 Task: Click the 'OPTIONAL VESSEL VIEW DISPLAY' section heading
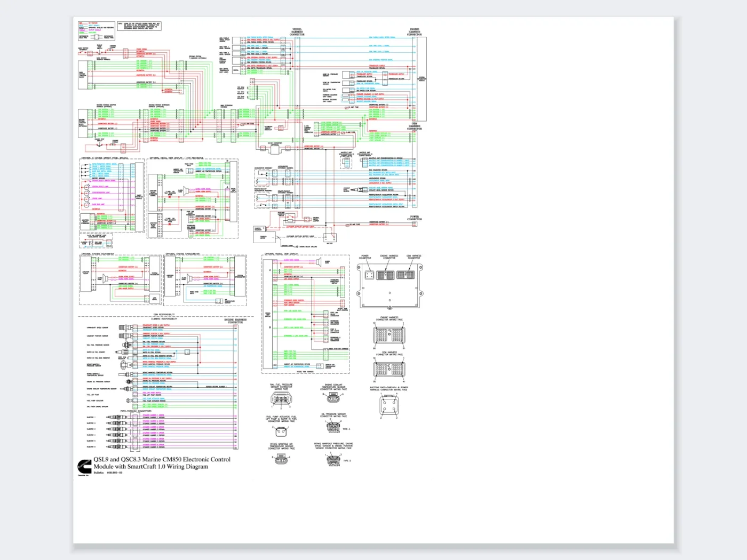coord(281,254)
